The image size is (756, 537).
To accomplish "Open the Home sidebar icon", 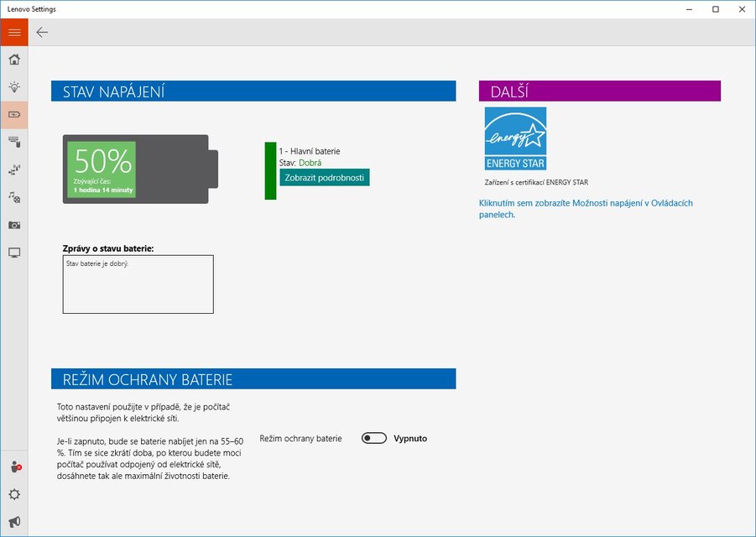I will click(14, 60).
